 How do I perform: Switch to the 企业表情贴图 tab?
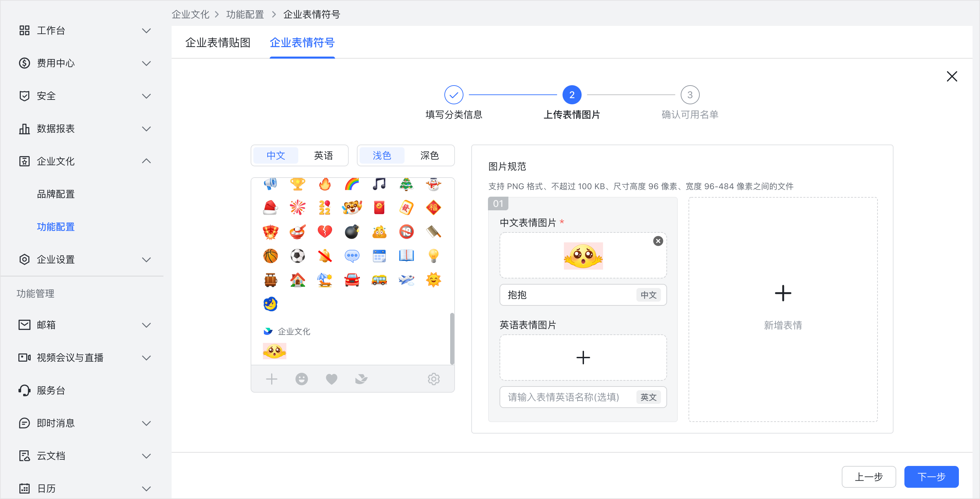(218, 43)
